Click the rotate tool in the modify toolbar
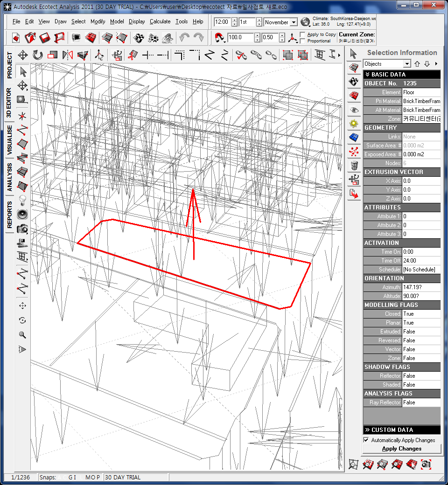448x485 pixels. 38,55
